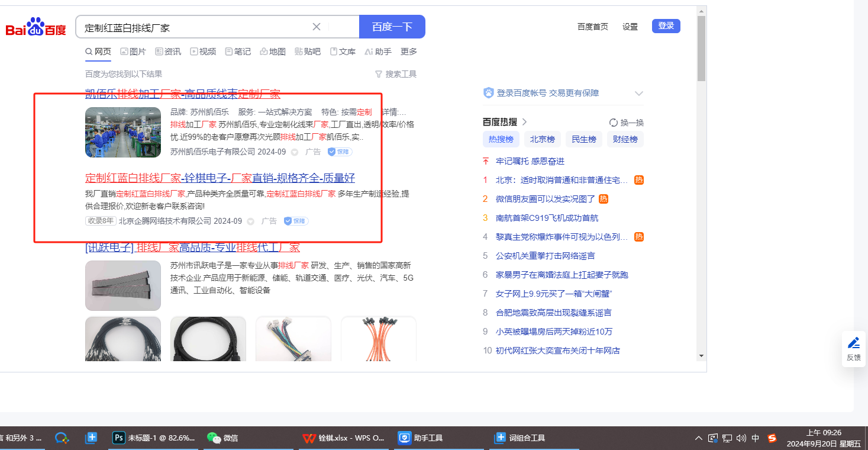The image size is (868, 450).
Task: Open hot search 公安机关重拳打击网络谣言
Action: (x=546, y=256)
